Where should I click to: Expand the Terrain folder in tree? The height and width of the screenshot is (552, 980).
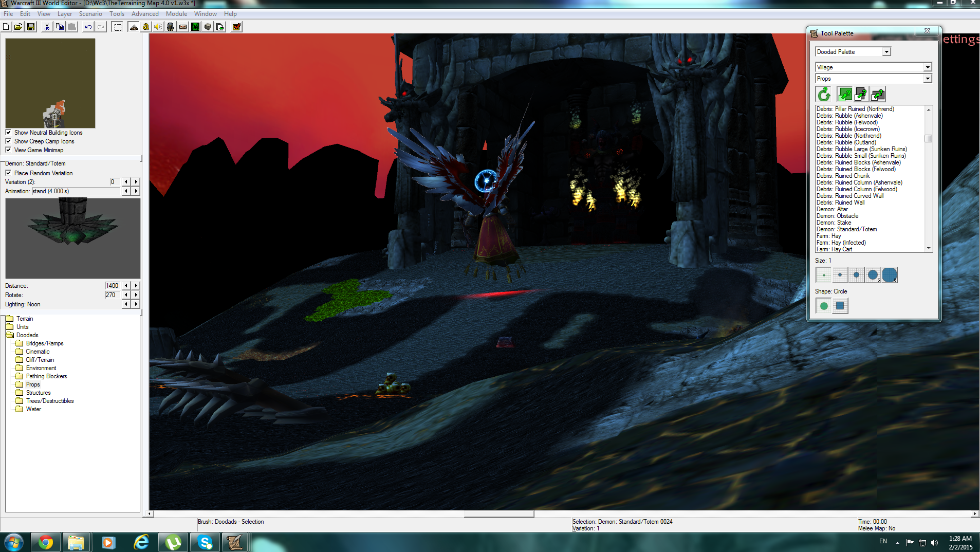click(x=9, y=319)
